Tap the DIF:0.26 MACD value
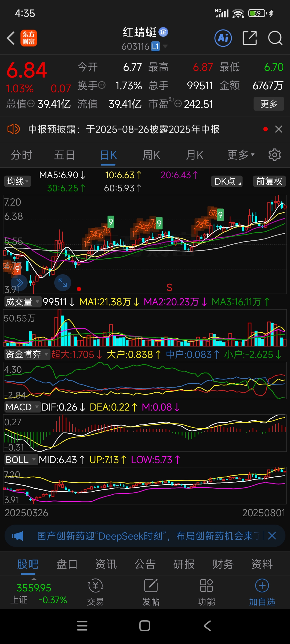The width and height of the screenshot is (290, 644). pos(63,407)
